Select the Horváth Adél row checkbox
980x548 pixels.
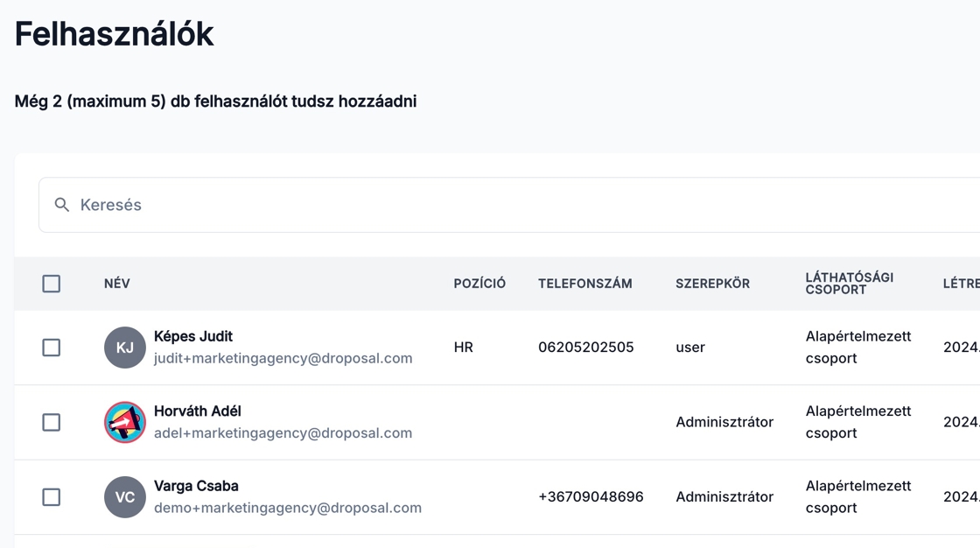(x=52, y=423)
